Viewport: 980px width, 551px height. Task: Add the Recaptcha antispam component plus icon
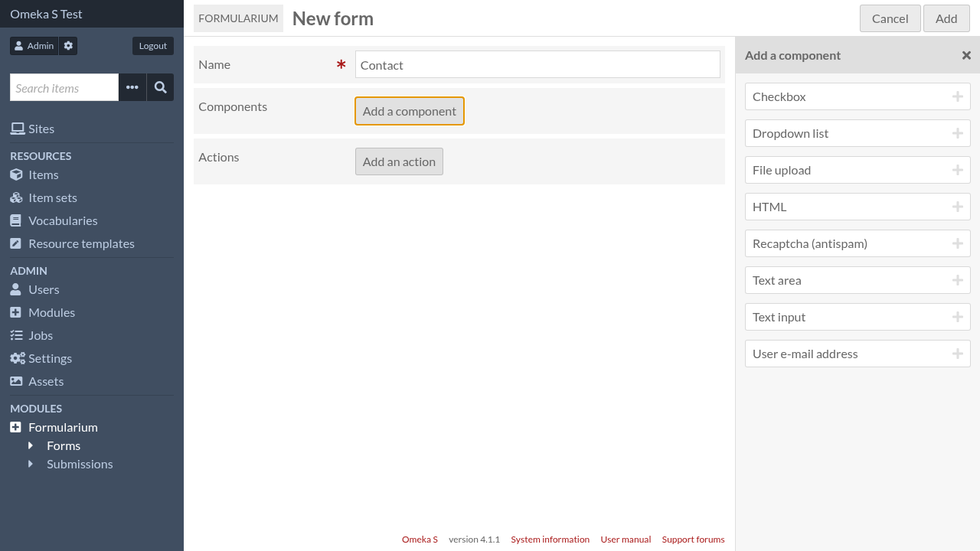pyautogui.click(x=957, y=243)
